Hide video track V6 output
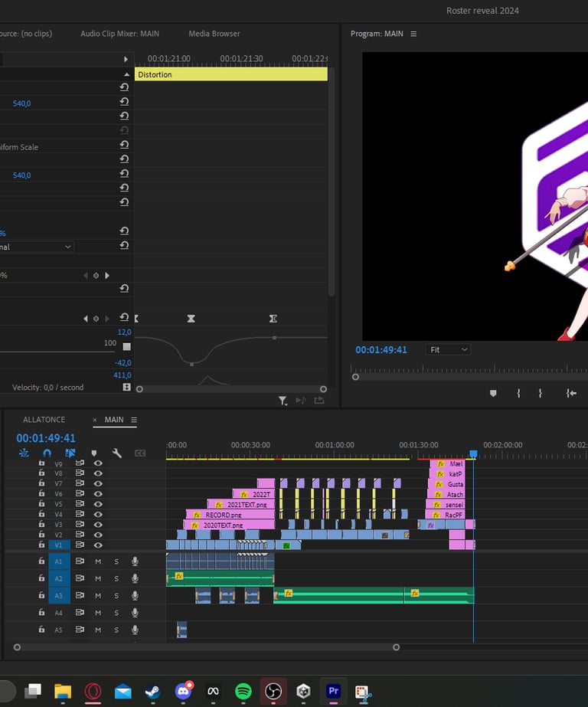Screen dimensions: 588x707 click(x=98, y=494)
